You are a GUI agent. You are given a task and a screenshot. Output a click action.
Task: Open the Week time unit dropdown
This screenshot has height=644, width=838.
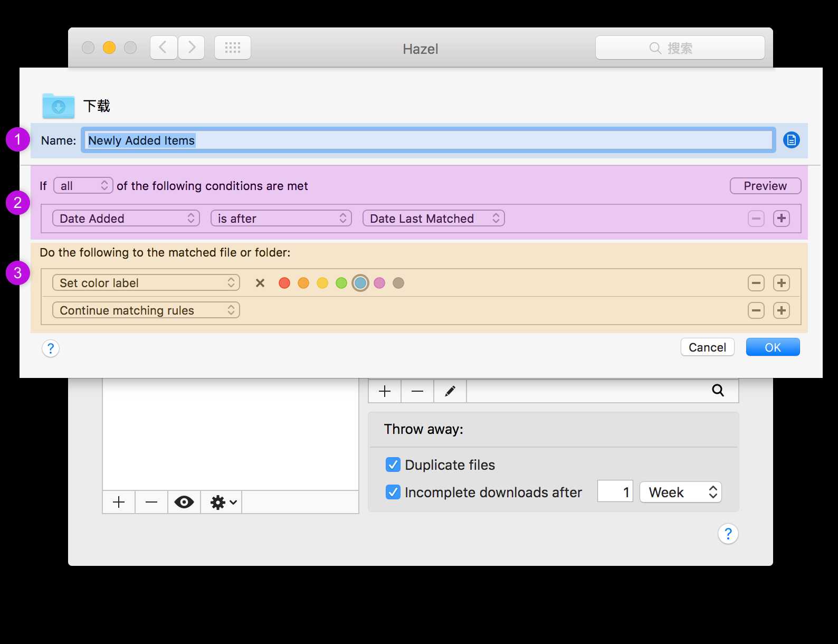pos(681,492)
